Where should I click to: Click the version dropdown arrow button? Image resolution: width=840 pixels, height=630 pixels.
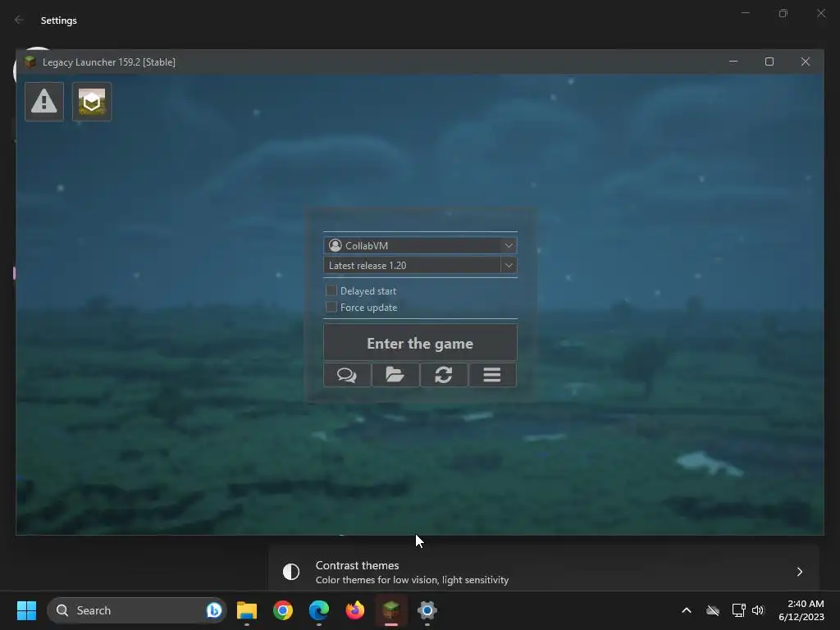(x=509, y=265)
